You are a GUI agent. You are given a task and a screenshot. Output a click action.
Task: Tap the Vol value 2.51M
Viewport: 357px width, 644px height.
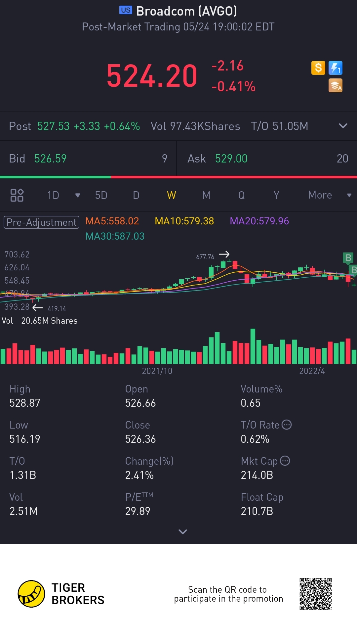(23, 511)
